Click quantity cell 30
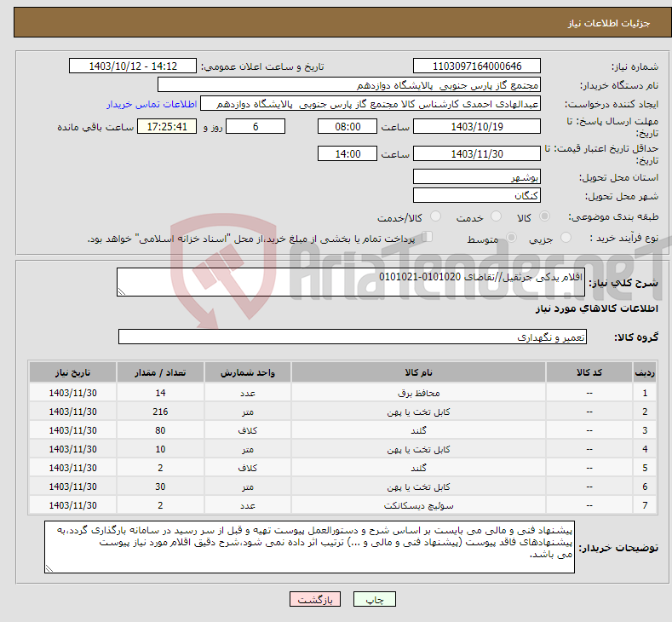Image resolution: width=672 pixels, height=622 pixels. coord(160,487)
